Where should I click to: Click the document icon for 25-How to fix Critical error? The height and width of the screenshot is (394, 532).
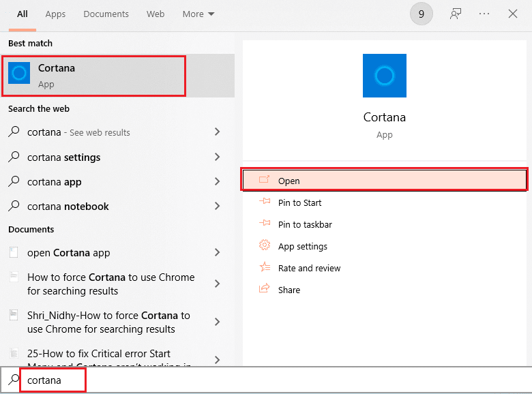click(14, 353)
